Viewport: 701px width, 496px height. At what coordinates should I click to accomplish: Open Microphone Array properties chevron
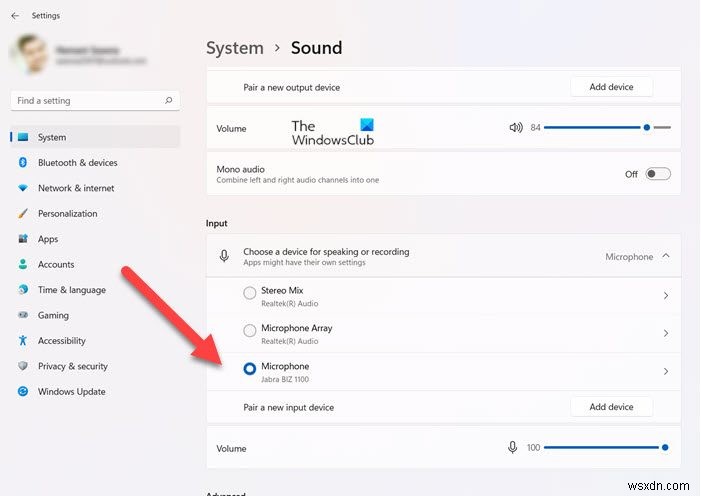point(666,333)
